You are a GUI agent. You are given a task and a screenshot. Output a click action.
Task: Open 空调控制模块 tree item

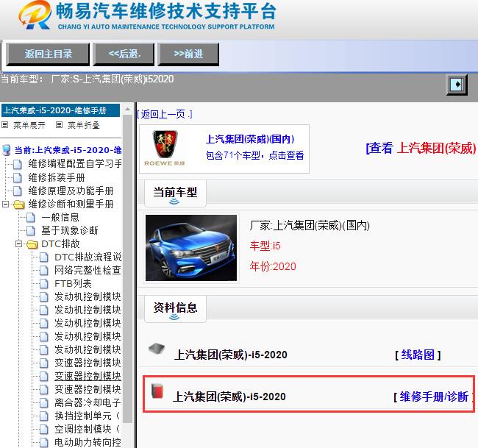88,429
